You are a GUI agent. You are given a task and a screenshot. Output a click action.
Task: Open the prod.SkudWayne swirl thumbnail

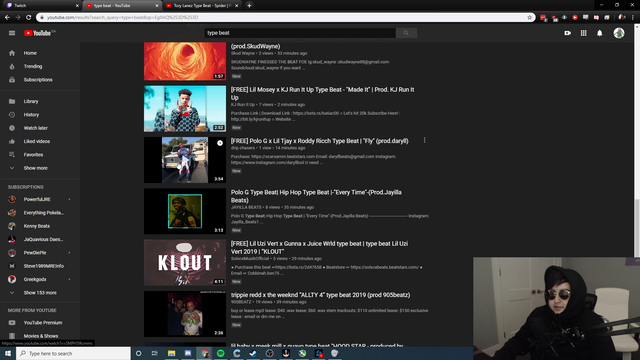point(185,61)
